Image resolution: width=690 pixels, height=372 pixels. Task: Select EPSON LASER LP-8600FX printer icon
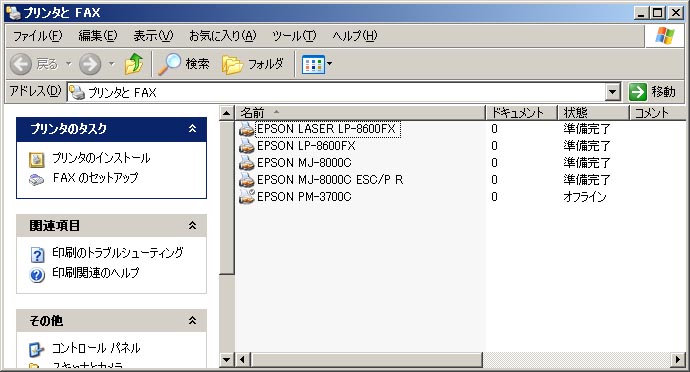(x=247, y=129)
